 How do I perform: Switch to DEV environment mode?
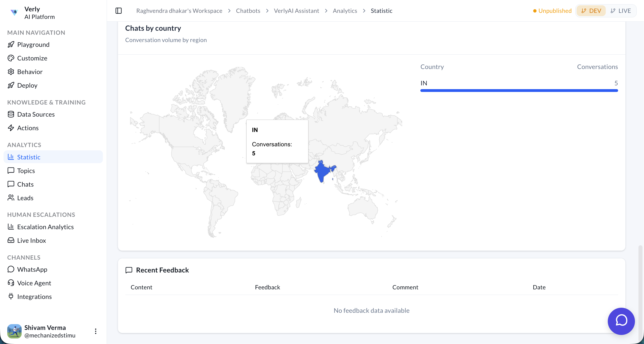[x=591, y=11]
